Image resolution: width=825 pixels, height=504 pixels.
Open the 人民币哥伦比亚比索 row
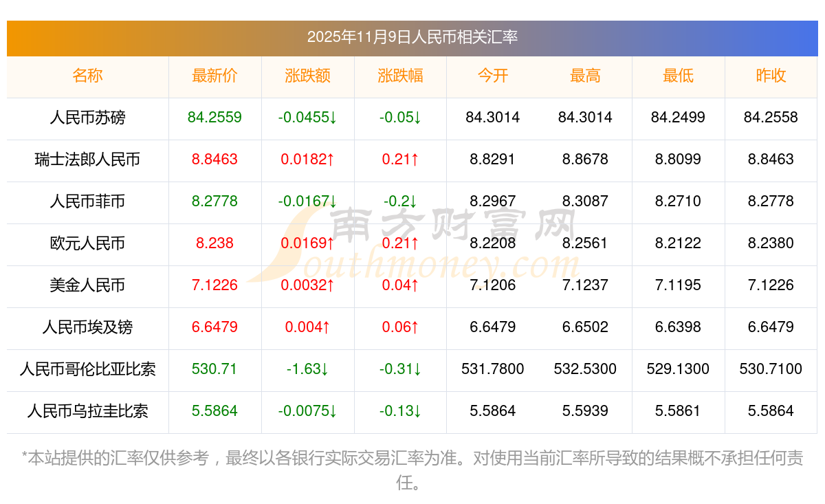87,369
